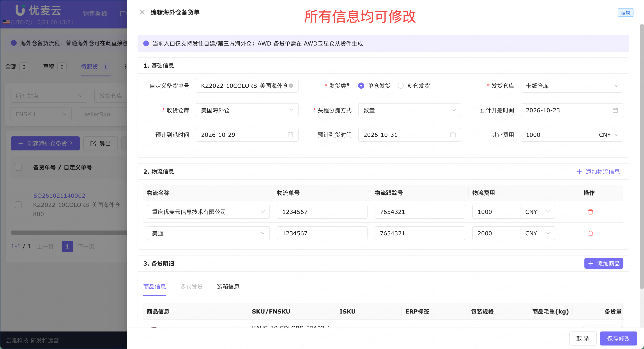Click 物流跟踪号 field in 重庆优麦云 row
Viewport: 644px width, 349px height.
point(419,212)
